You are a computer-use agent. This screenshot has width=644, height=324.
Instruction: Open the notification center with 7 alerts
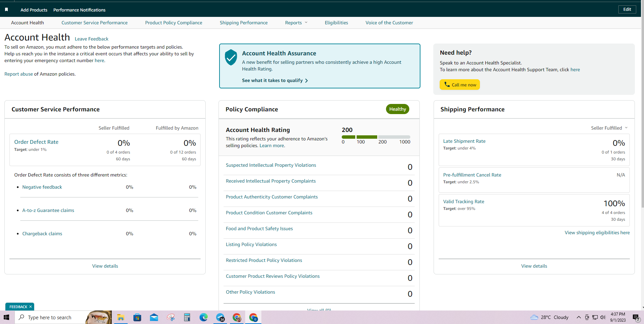coord(636,318)
